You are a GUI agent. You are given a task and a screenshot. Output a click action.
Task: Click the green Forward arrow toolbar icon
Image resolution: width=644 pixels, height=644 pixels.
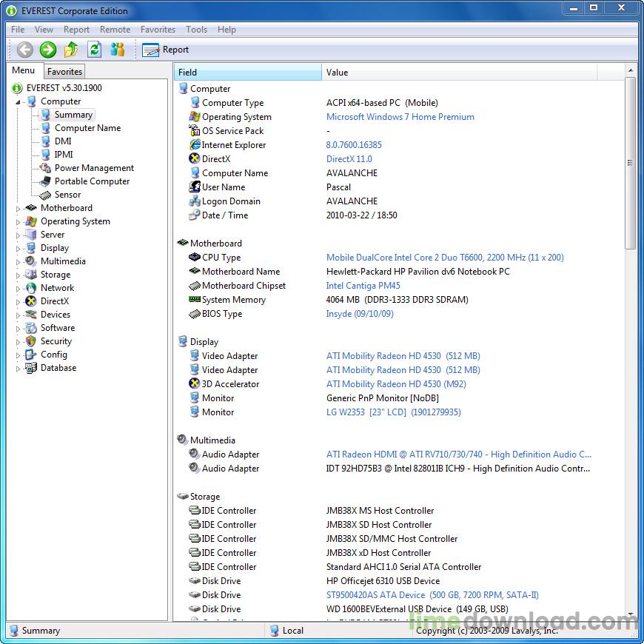tap(48, 50)
